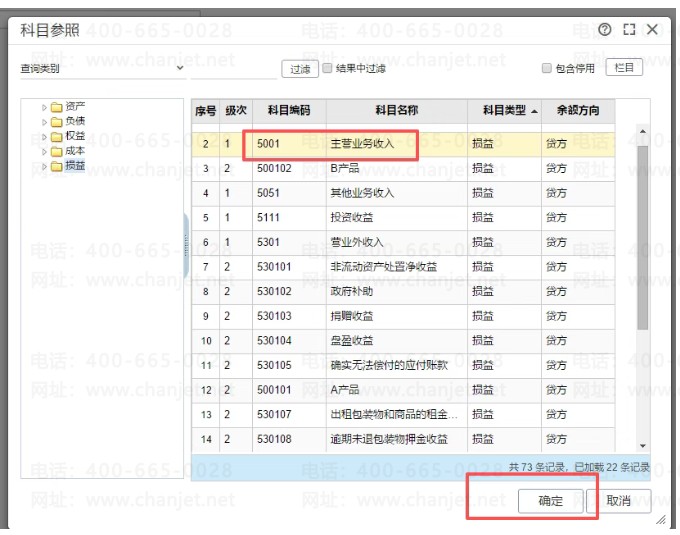The width and height of the screenshot is (680, 535).
Task: Click the 序号 column header
Action: point(206,111)
